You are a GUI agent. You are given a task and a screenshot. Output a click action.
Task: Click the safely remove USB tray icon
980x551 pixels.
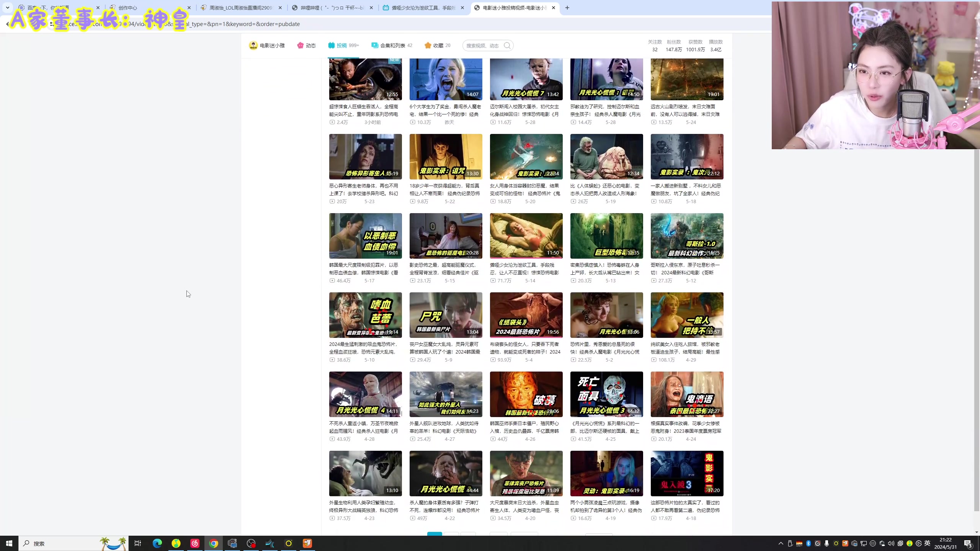point(790,543)
